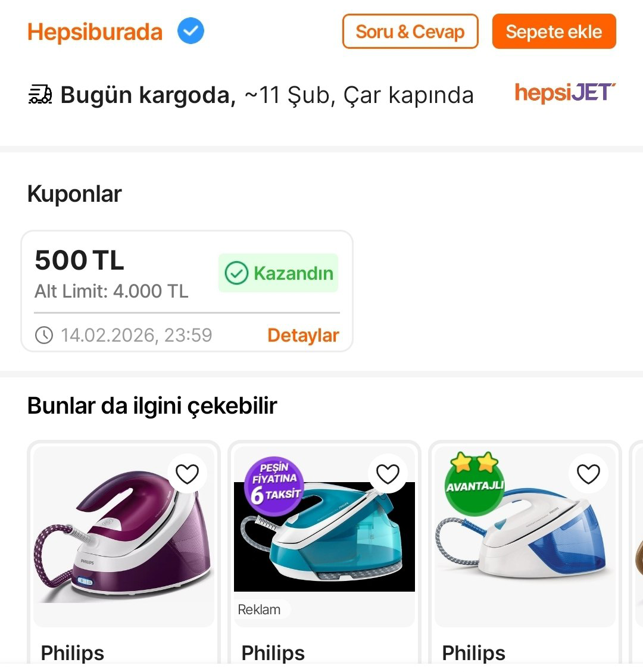Favorite the teal Philips iron
Screen dimensions: 643x672
(388, 474)
